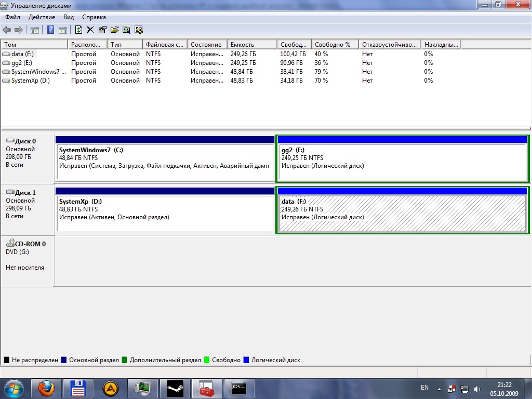
Task: Open the Справка menu
Action: [94, 17]
